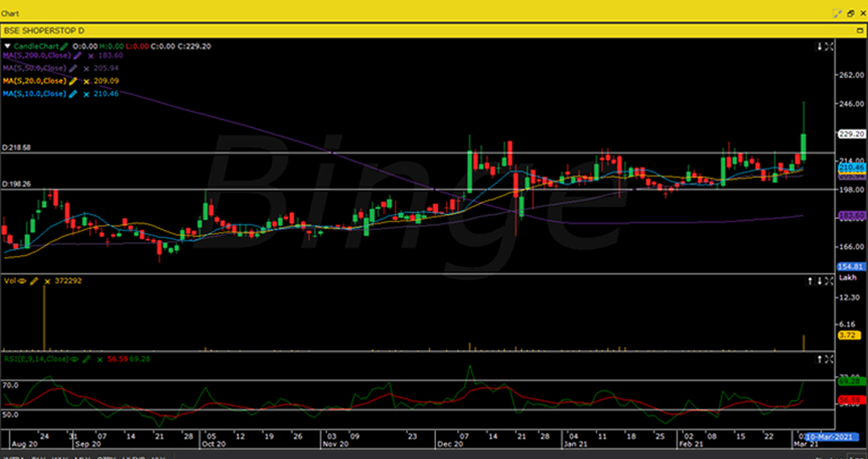
Task: Select the CandleChart label
Action: coord(37,47)
